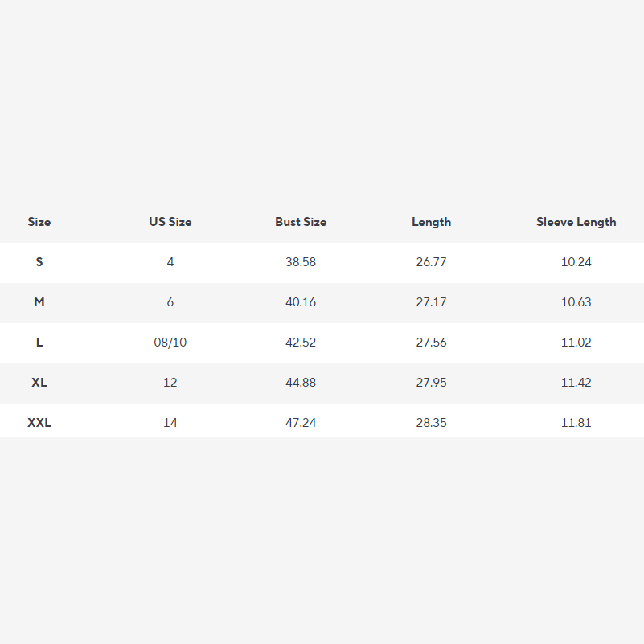Click the Bust Size column header
644x644 pixels.
[x=301, y=222]
